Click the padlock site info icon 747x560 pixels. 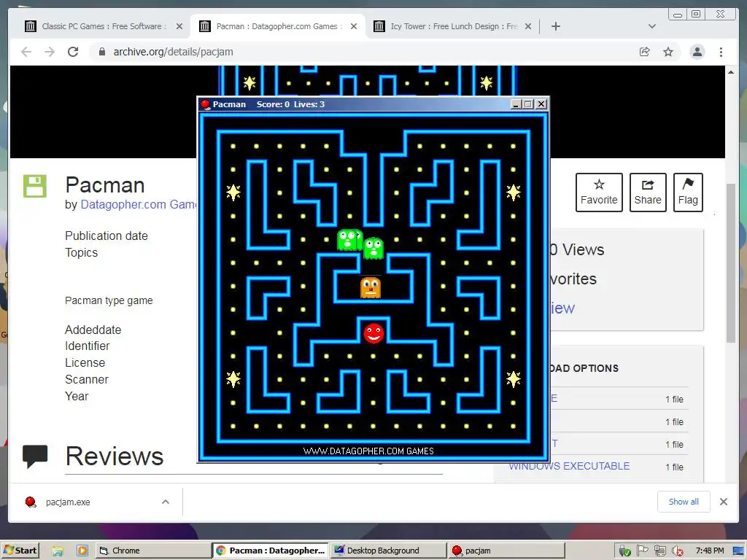click(101, 52)
